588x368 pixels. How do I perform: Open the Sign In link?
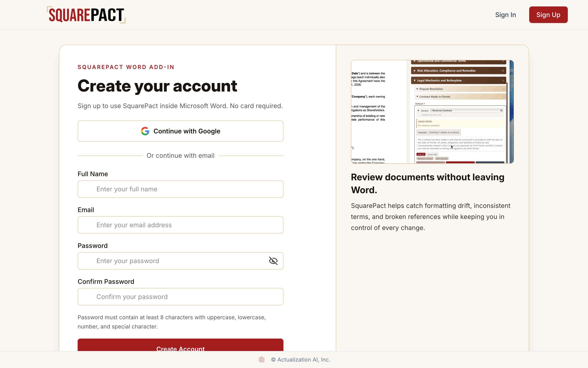coord(505,15)
